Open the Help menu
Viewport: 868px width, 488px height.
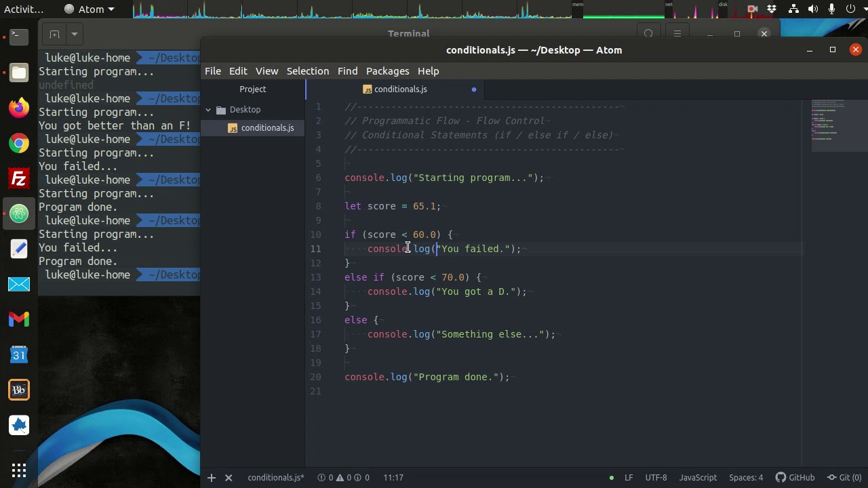coord(428,71)
